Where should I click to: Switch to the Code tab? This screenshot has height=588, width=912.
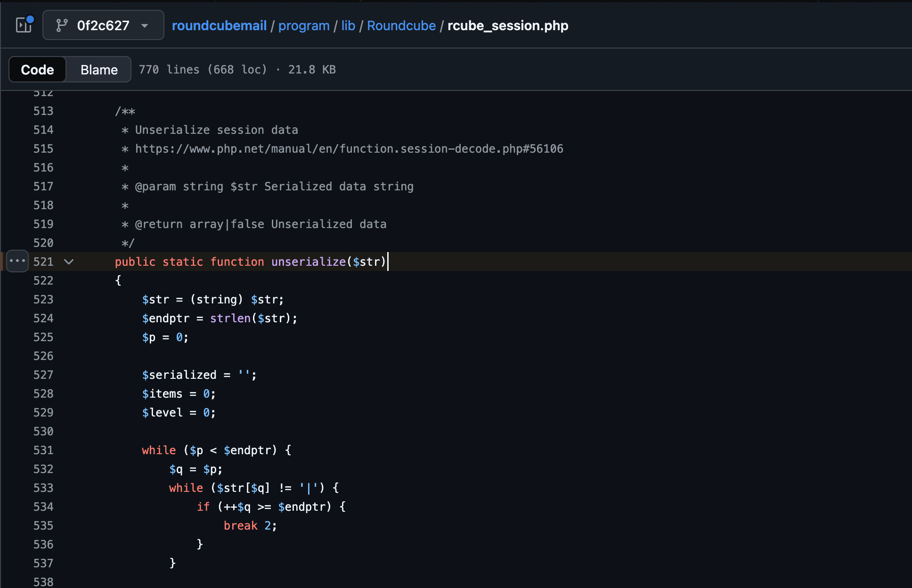(37, 70)
